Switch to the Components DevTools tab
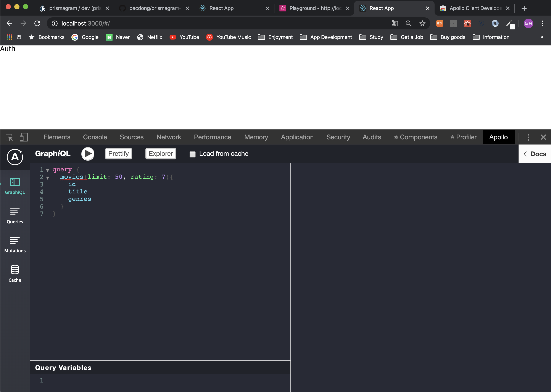This screenshot has width=551, height=392. tap(416, 137)
